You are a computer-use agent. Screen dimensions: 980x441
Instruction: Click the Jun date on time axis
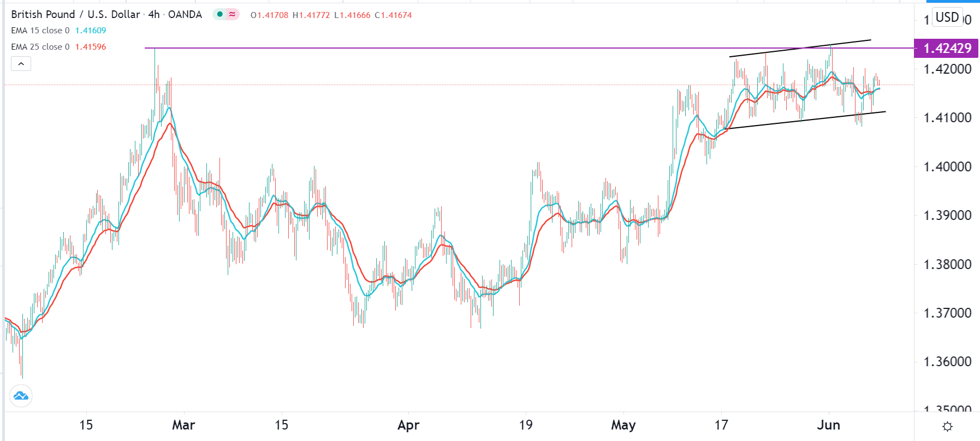(828, 425)
